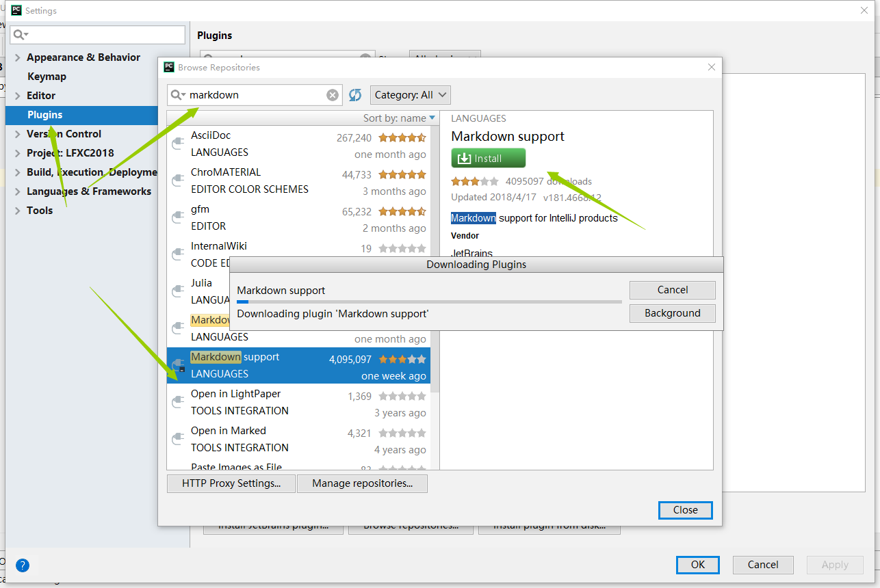Viewport: 880px width, 588px height.
Task: Click the Downloading Plugins progress bar
Action: 430,302
